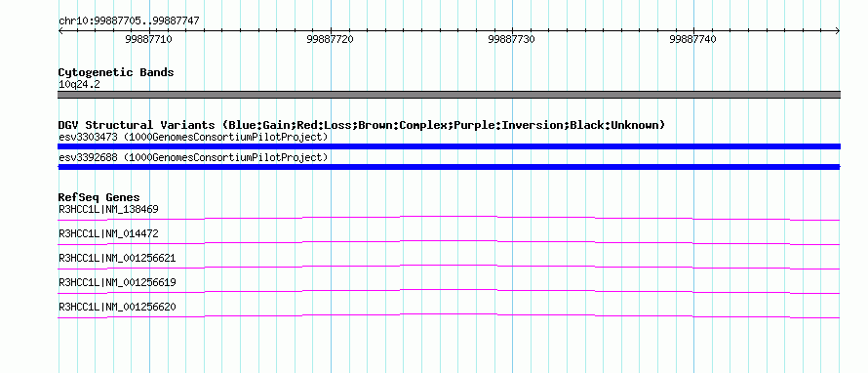The height and width of the screenshot is (373, 868).
Task: Click the R3HCC1L|NM_001256621 gene label
Action: (x=117, y=259)
